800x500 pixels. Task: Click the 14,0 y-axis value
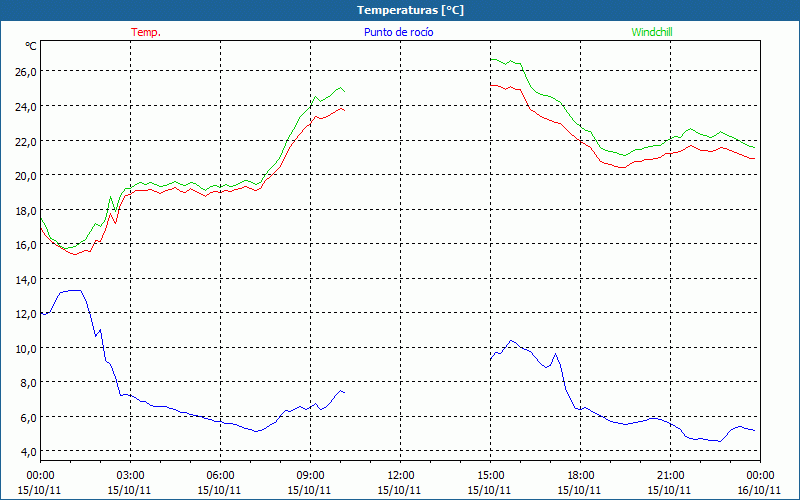[x=26, y=280]
